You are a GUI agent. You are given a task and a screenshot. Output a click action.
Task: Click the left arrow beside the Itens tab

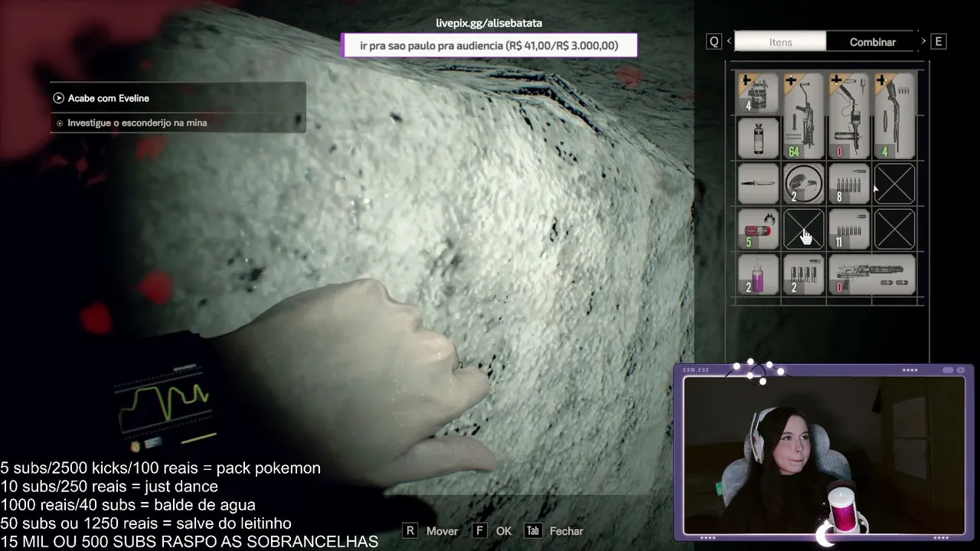(729, 41)
